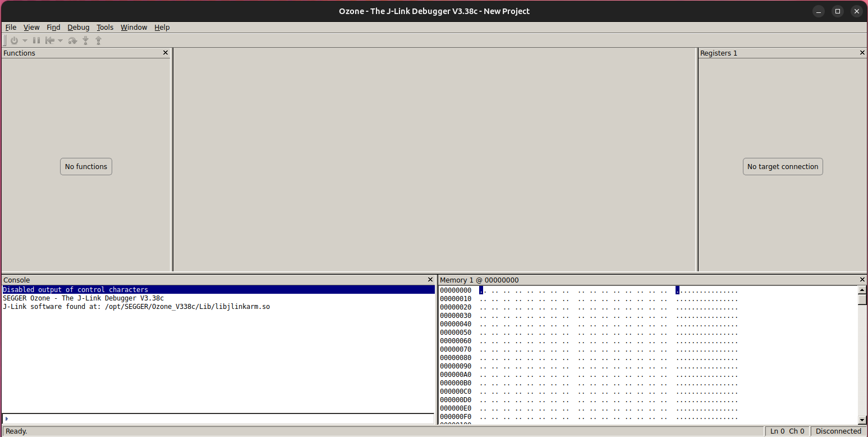Click the step out up-arrow icon
This screenshot has width=868, height=437.
99,40
